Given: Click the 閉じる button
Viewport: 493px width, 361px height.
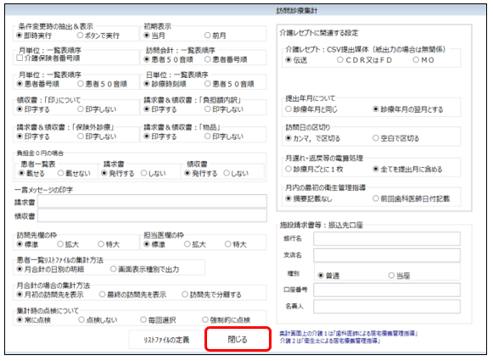Looking at the screenshot, I should click(x=238, y=339).
